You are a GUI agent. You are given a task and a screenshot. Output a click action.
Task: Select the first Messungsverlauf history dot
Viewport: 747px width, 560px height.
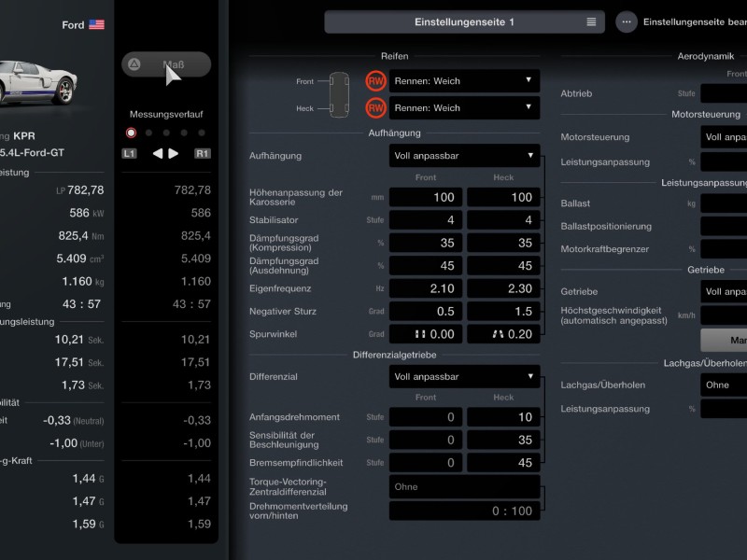[x=131, y=133]
